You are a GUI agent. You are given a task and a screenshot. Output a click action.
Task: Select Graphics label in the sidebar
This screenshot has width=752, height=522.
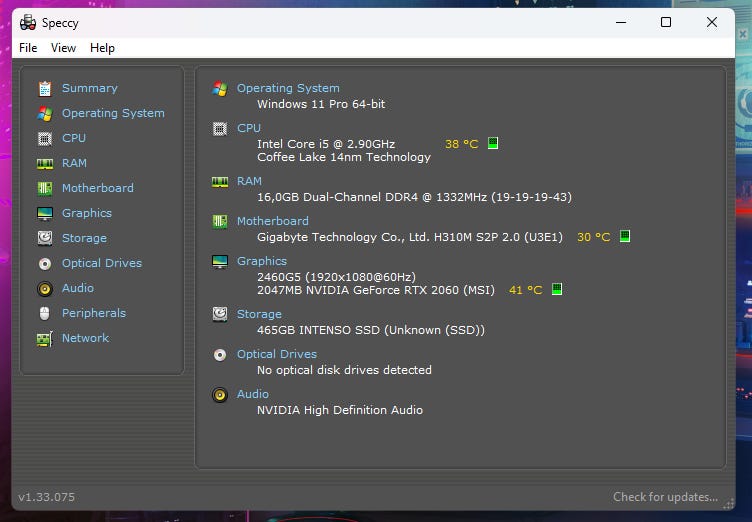[x=87, y=213]
